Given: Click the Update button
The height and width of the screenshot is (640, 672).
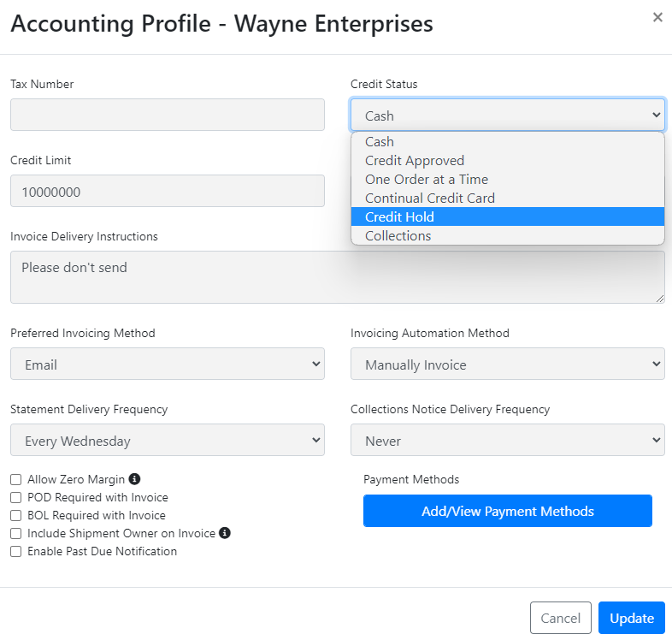Looking at the screenshot, I should point(632,618).
